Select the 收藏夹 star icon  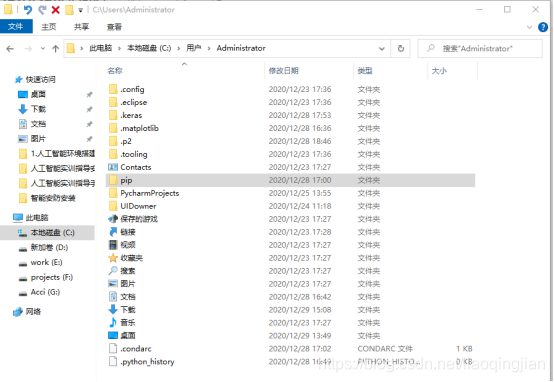coord(113,258)
